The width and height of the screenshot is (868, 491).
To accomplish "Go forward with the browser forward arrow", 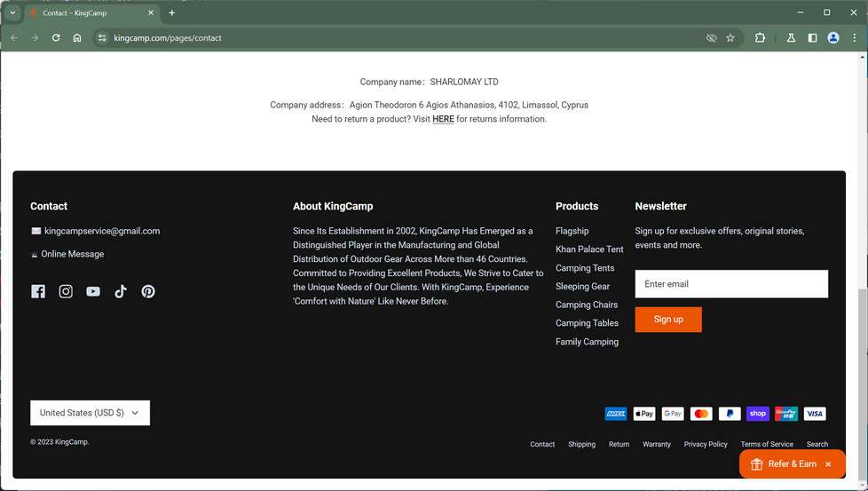I will pos(35,37).
